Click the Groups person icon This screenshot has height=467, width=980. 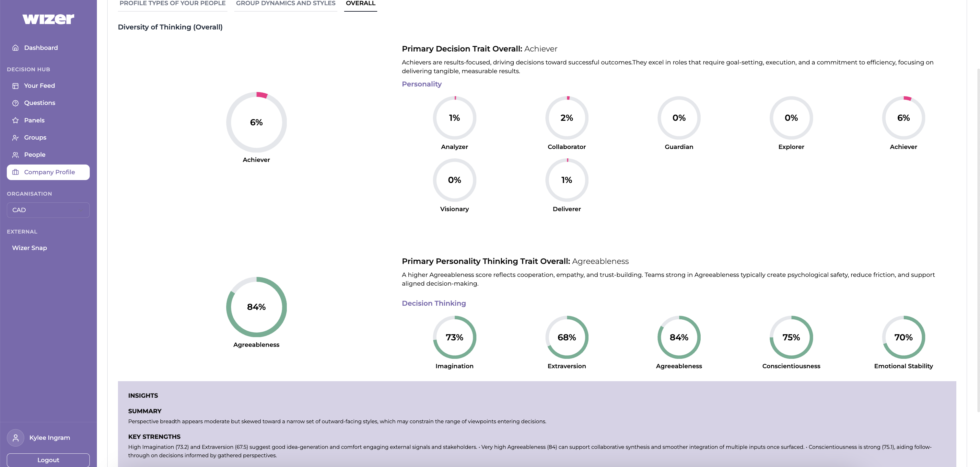pyautogui.click(x=15, y=138)
